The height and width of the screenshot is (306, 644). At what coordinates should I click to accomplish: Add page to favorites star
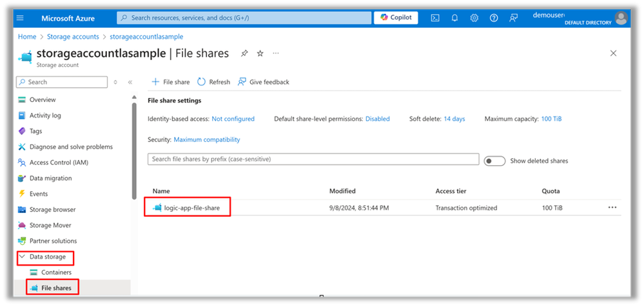pos(260,54)
